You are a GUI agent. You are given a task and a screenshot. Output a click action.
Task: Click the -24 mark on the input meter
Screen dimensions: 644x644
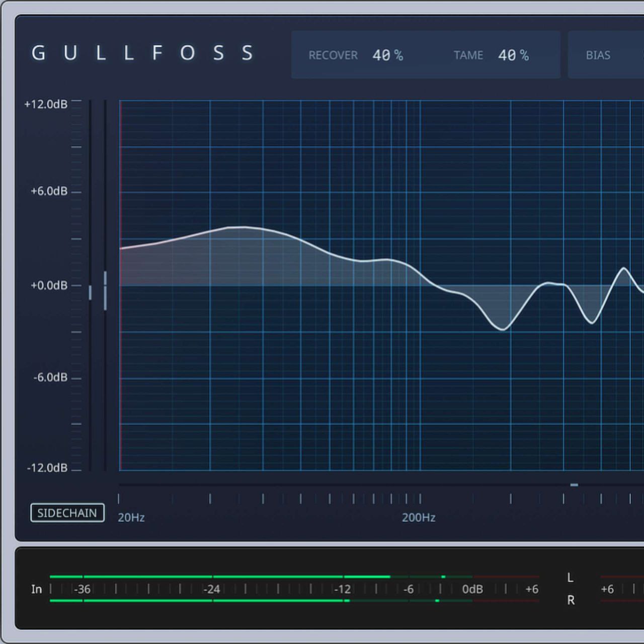212,589
